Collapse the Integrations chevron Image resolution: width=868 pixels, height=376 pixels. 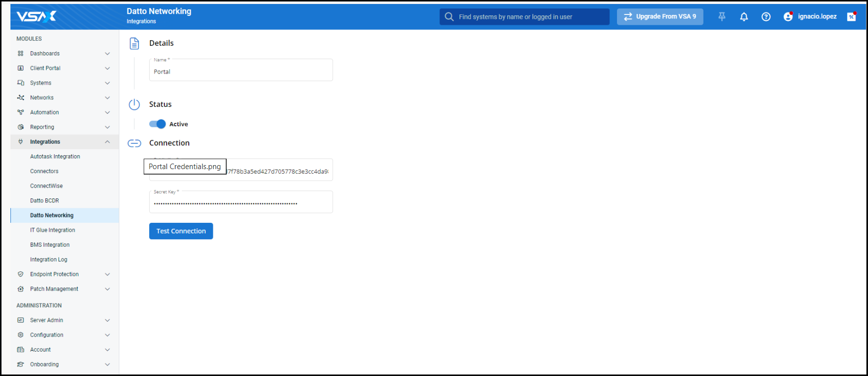pyautogui.click(x=107, y=142)
